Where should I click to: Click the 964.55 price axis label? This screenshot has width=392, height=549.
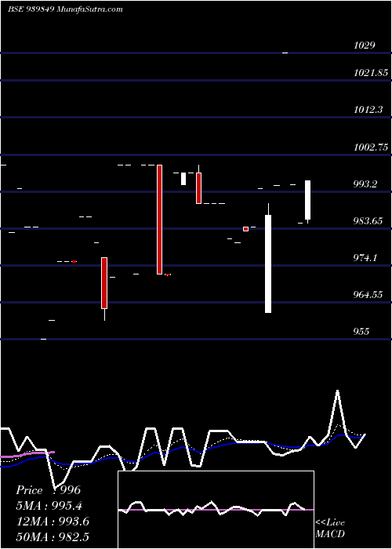click(368, 295)
